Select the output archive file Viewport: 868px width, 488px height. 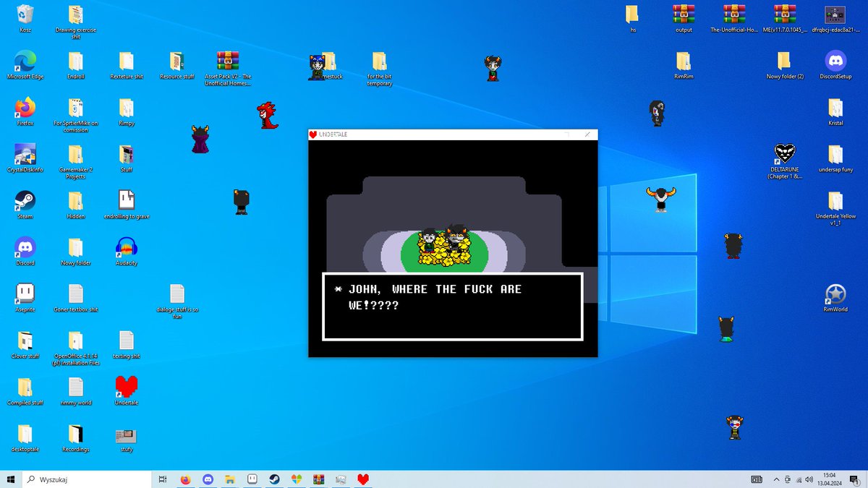click(684, 18)
